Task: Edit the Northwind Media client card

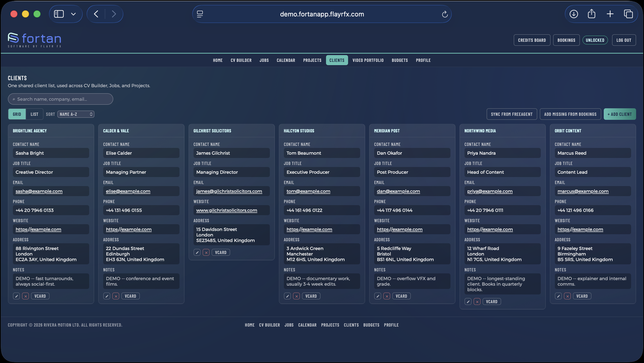Action: pyautogui.click(x=468, y=302)
